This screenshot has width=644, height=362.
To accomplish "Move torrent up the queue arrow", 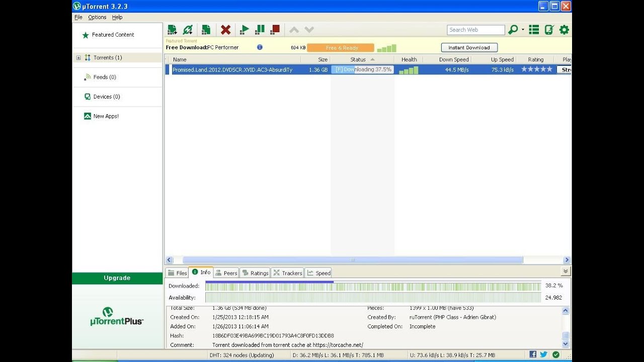I will (294, 30).
